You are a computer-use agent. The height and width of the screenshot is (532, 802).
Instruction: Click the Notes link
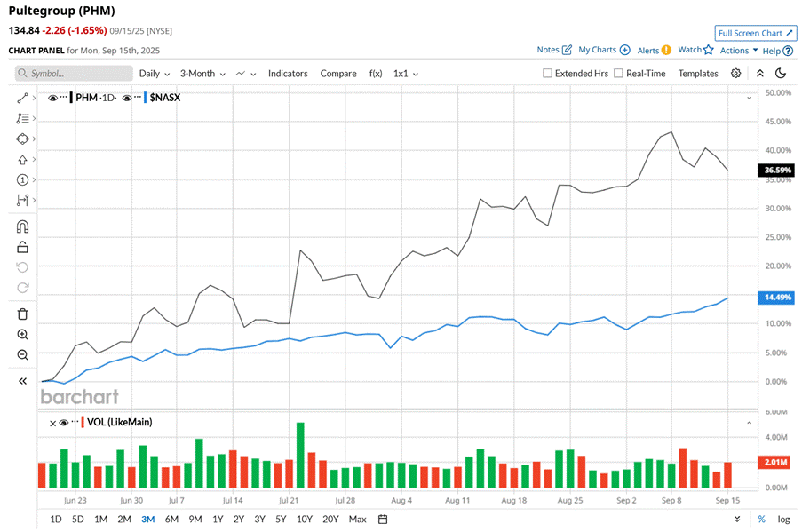click(x=548, y=50)
